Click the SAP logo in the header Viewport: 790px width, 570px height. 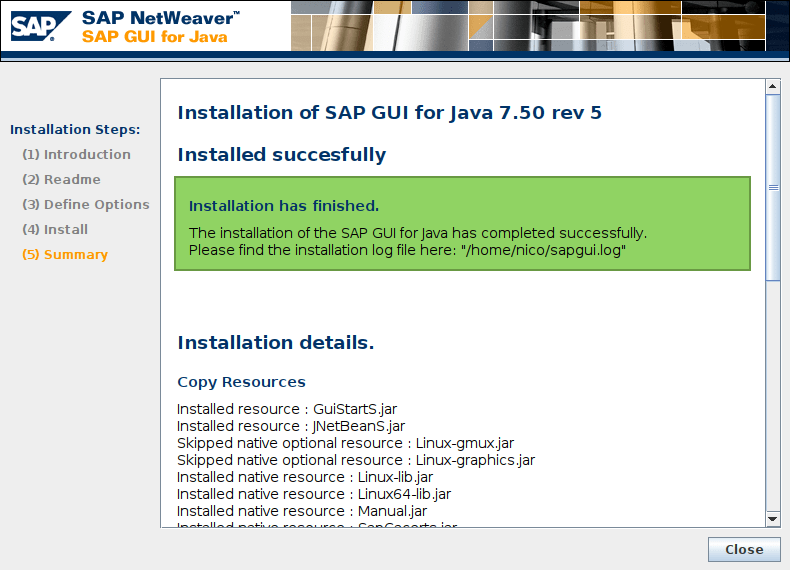40,26
